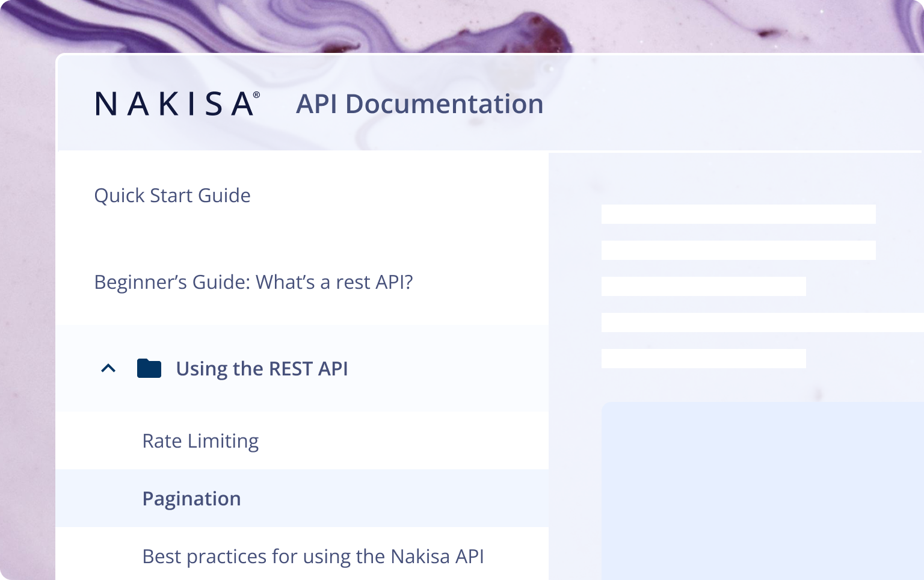Click the Nakisa logo
Screen dimensions: 924x580
click(x=177, y=103)
